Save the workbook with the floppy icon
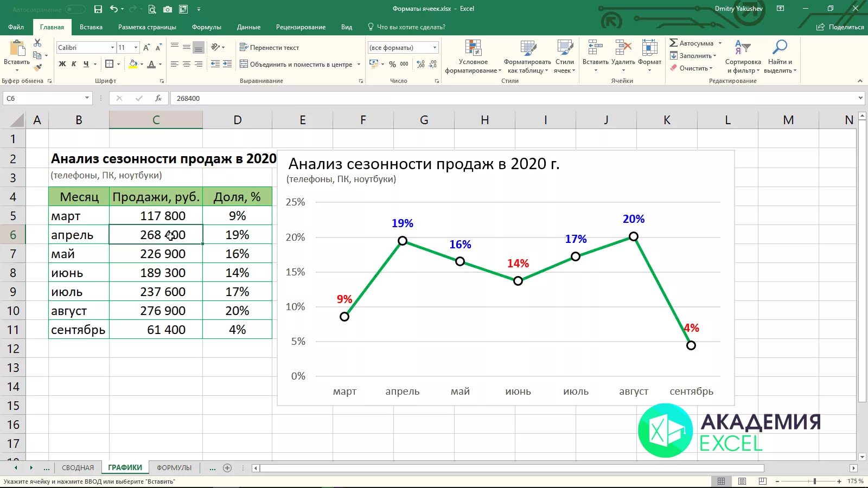Screen dimensions: 868x488 click(98, 9)
